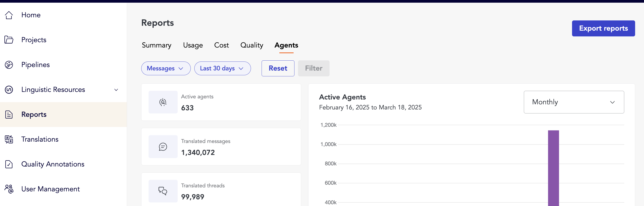Click the Translated threads bubbles icon

click(x=163, y=191)
